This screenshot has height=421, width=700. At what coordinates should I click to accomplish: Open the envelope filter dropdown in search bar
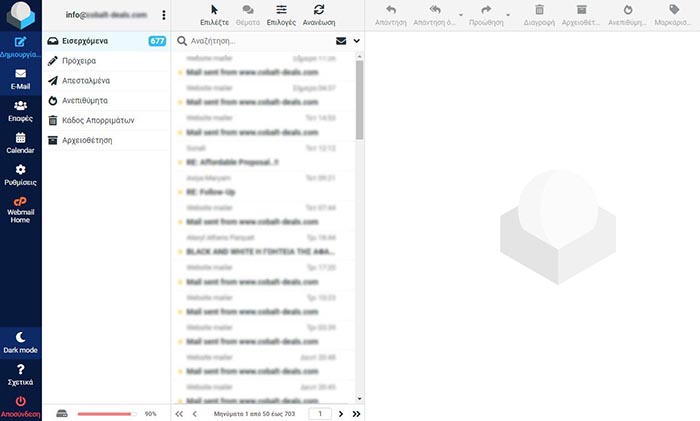point(341,41)
